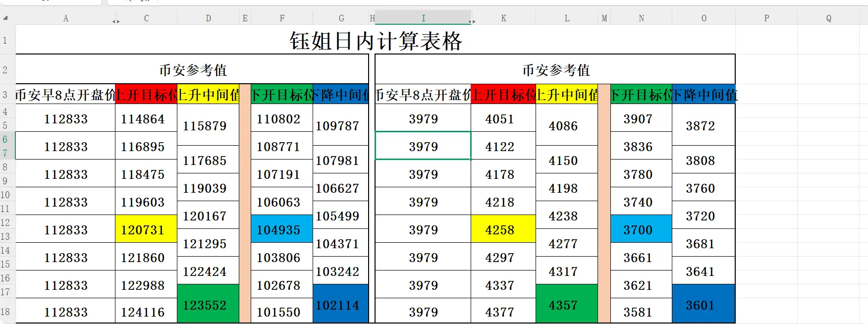This screenshot has width=868, height=324.
Task: Click blue 下降中间值 header in column O
Action: [704, 94]
